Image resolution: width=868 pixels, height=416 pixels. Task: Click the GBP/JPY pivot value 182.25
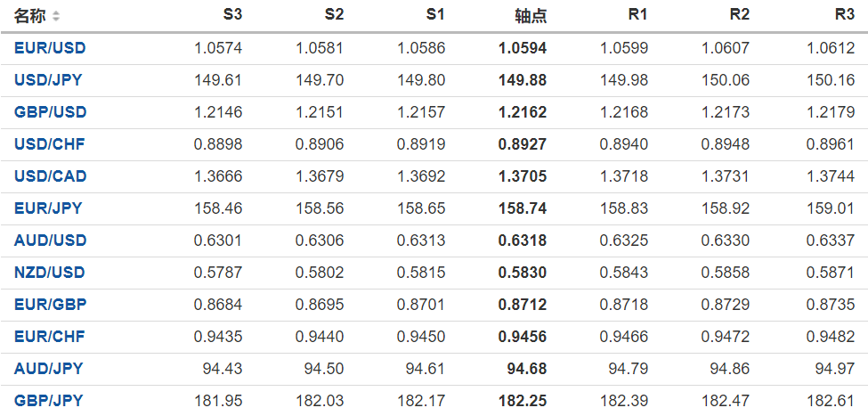tap(523, 401)
